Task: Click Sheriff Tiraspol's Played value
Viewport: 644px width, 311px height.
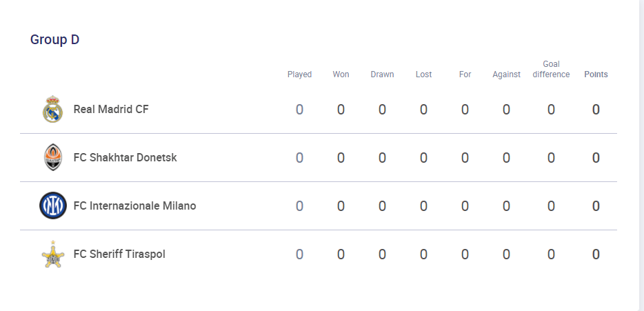Action: pos(299,254)
